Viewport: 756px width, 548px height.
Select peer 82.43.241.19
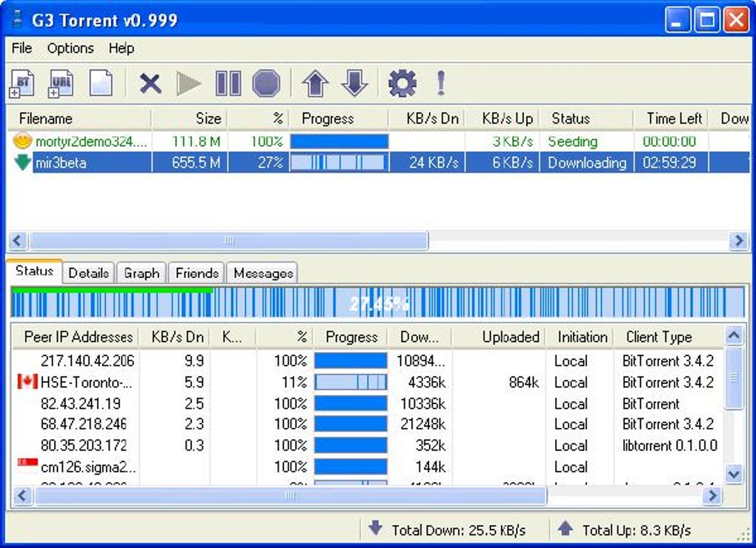pyautogui.click(x=368, y=403)
